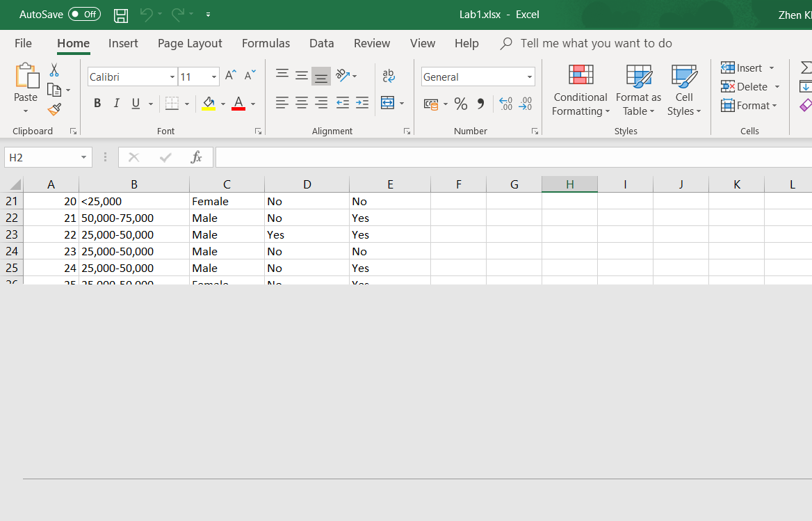The image size is (812, 521).
Task: Click the Cut scissors icon
Action: click(x=54, y=70)
